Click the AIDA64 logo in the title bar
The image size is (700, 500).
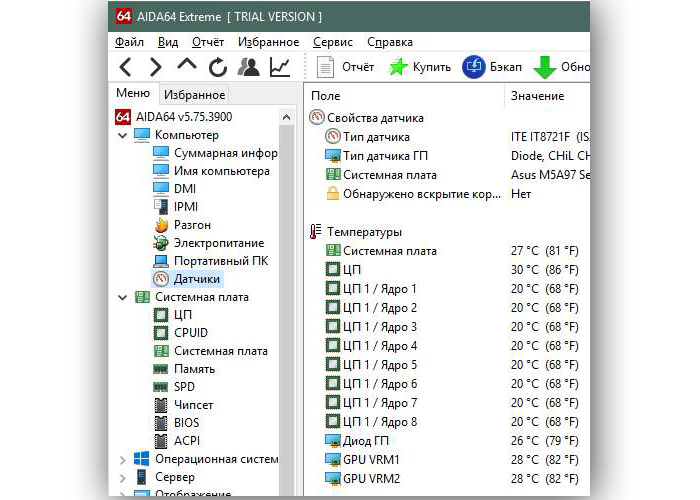(x=124, y=16)
